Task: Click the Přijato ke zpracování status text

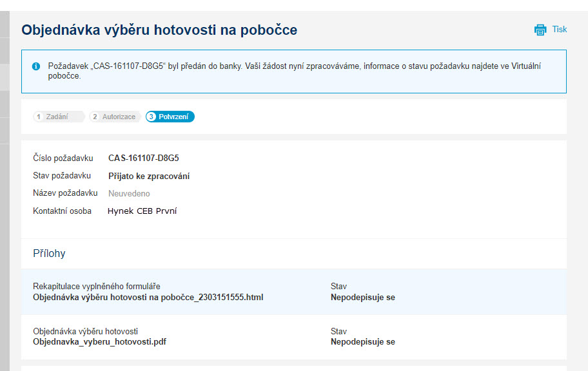Action: 149,176
